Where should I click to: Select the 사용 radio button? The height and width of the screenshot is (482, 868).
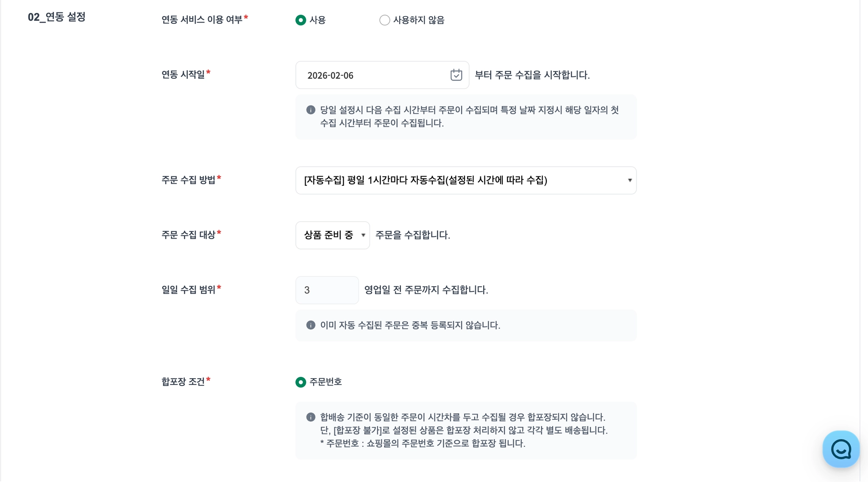click(300, 20)
